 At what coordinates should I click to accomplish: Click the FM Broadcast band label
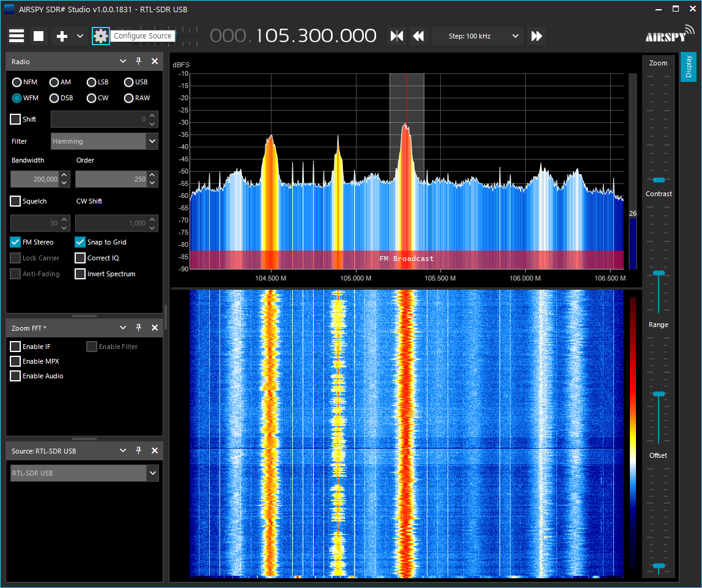(407, 259)
